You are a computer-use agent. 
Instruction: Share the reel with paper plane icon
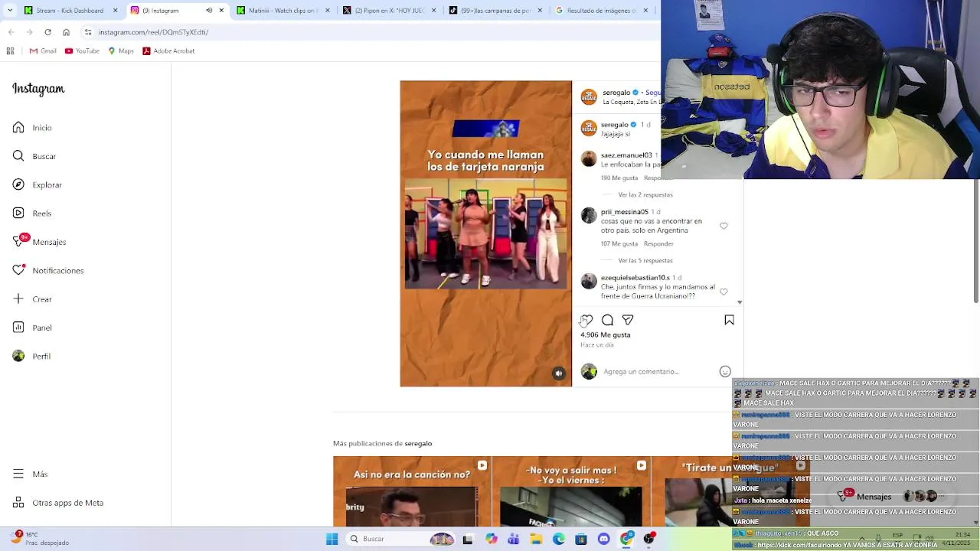point(628,320)
